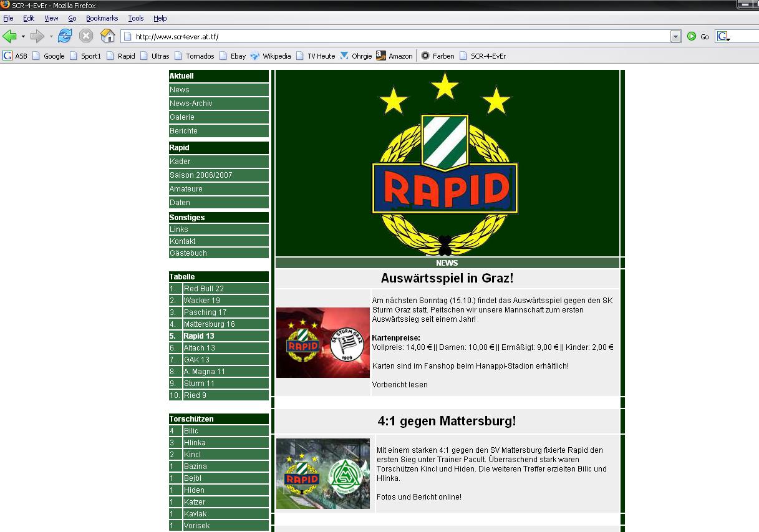Click the Forward arrow button
Screen dimensions: 759x532
click(x=37, y=36)
